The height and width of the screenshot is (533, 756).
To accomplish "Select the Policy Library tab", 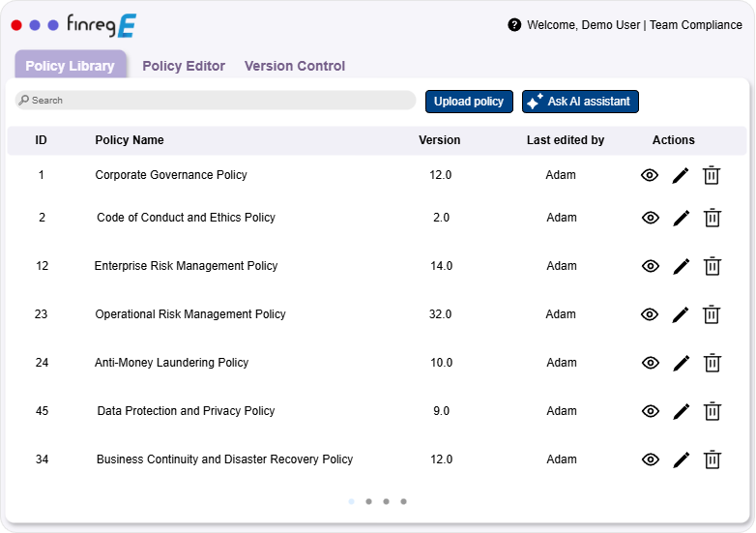I will point(71,66).
